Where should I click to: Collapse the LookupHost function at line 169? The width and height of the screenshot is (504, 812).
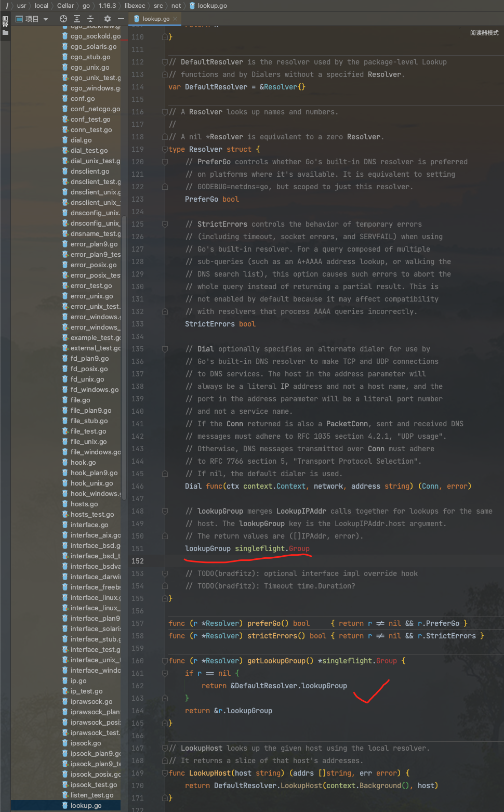(165, 773)
